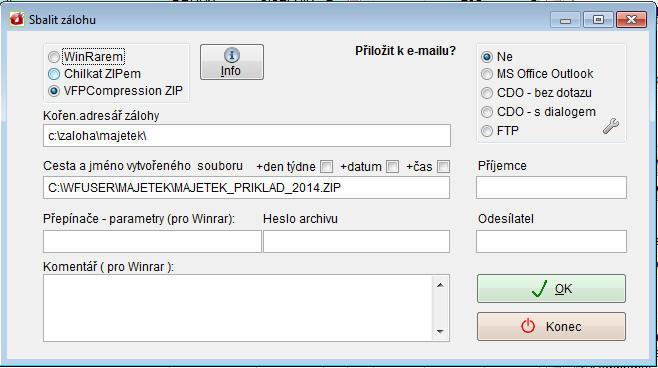Click the comment box scroll up arrow
This screenshot has width=658, height=368.
pyautogui.click(x=440, y=285)
